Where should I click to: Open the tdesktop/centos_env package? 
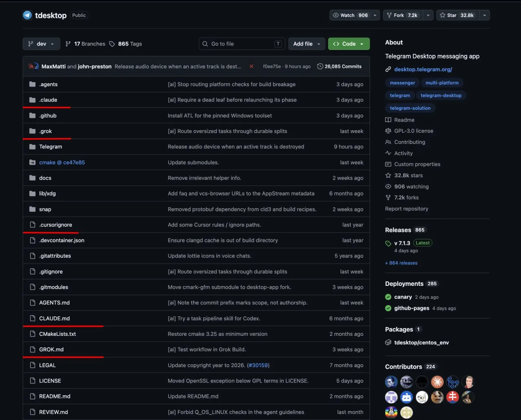tap(421, 342)
